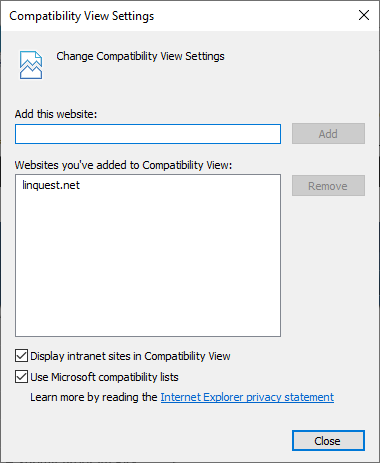Uncheck the Display intranet sites checkbox
This screenshot has width=388, height=467.
point(21,356)
